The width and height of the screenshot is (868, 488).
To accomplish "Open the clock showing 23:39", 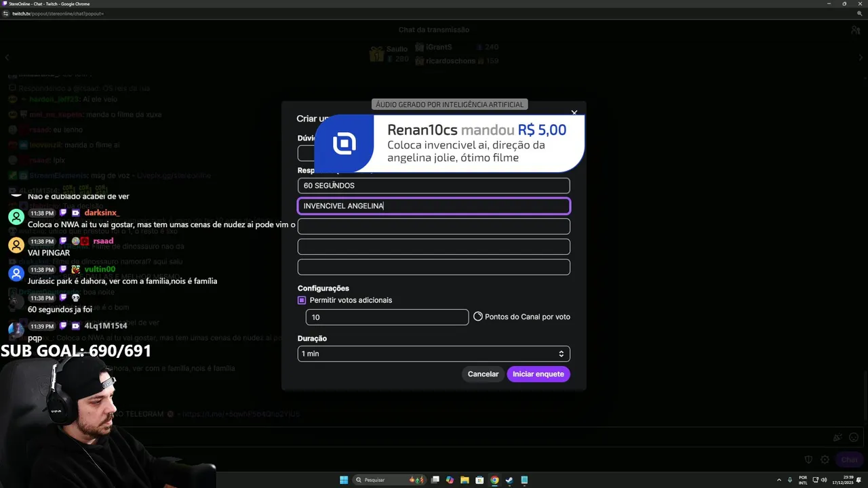I will tap(842, 480).
